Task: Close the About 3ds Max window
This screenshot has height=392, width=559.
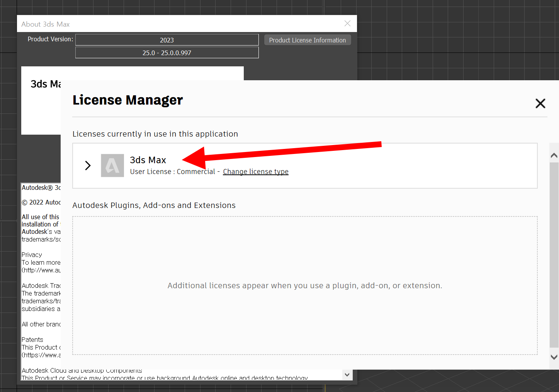Action: [x=347, y=24]
